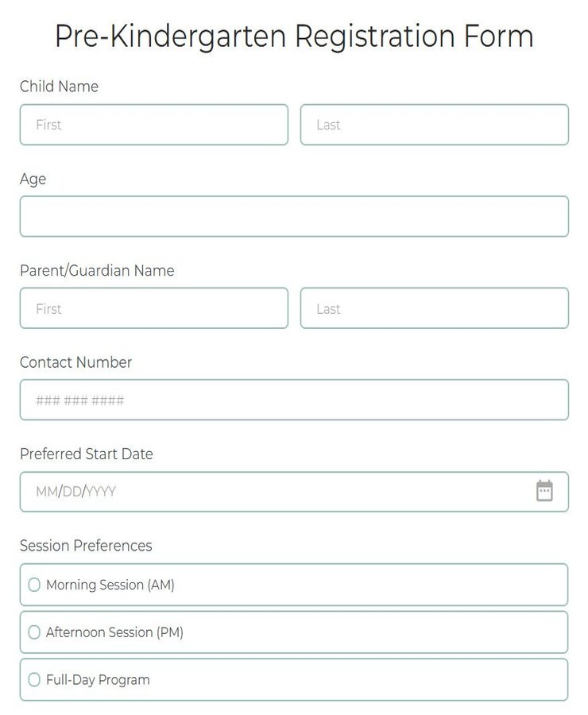
Task: Click the Contact Number input field
Action: (294, 400)
